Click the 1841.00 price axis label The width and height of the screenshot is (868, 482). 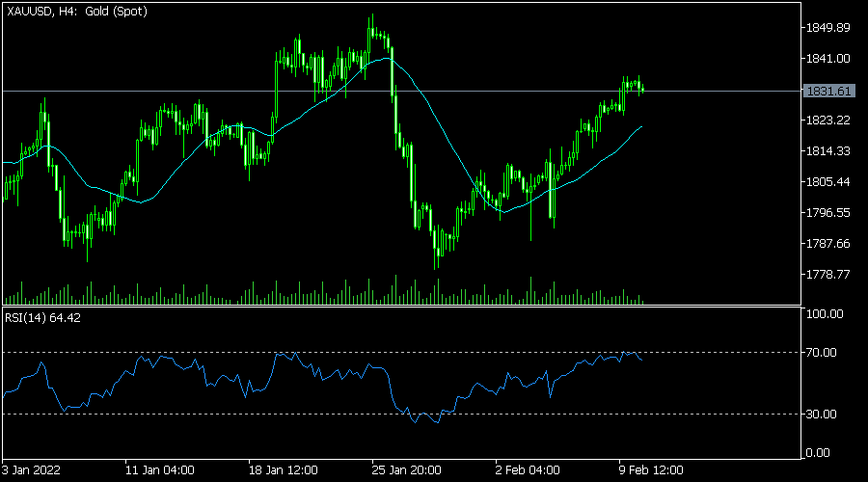tap(827, 59)
